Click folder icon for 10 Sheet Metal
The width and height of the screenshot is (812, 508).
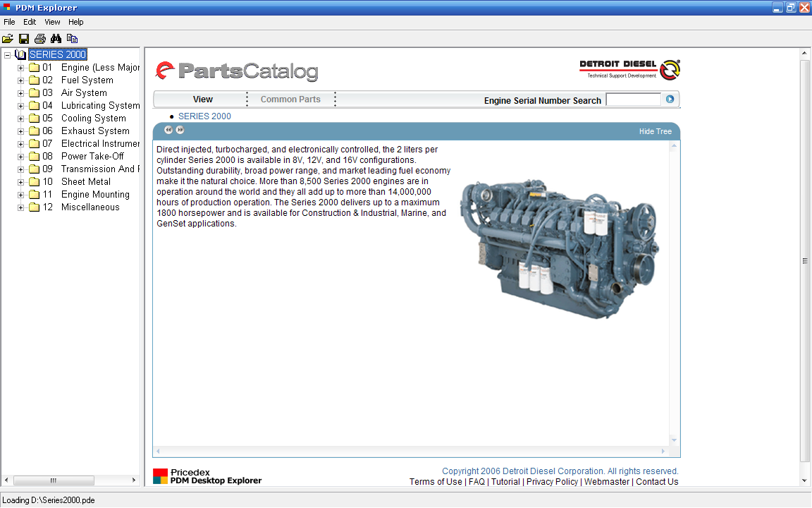[34, 182]
